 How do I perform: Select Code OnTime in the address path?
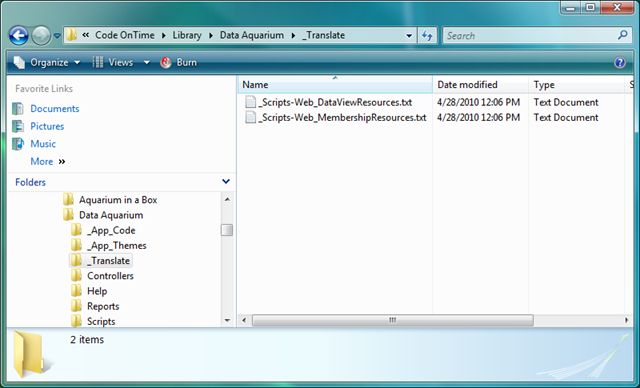tap(124, 35)
